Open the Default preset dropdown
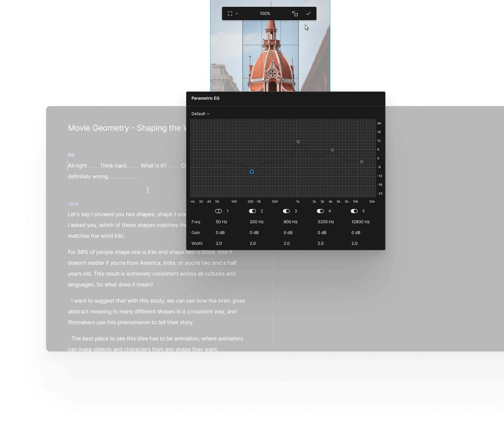This screenshot has width=504, height=438. [x=200, y=114]
